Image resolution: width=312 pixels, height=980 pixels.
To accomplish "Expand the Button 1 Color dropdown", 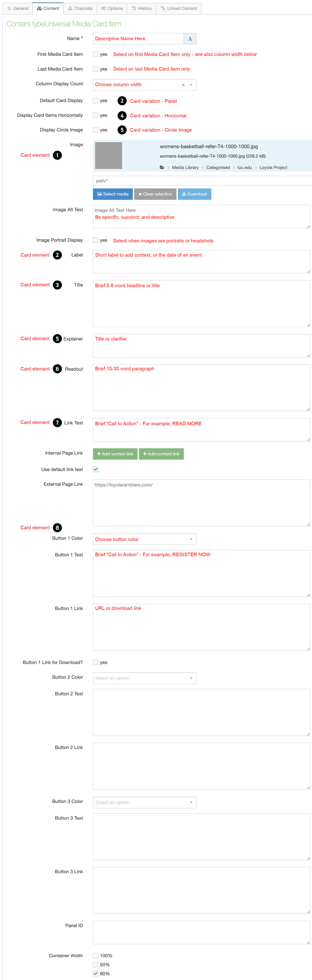I will pyautogui.click(x=145, y=539).
